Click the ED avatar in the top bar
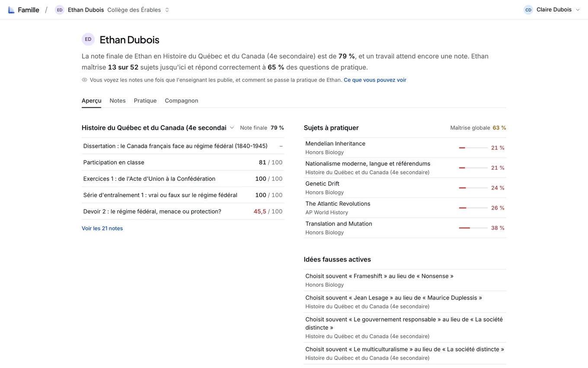The width and height of the screenshot is (588, 368). pos(60,10)
